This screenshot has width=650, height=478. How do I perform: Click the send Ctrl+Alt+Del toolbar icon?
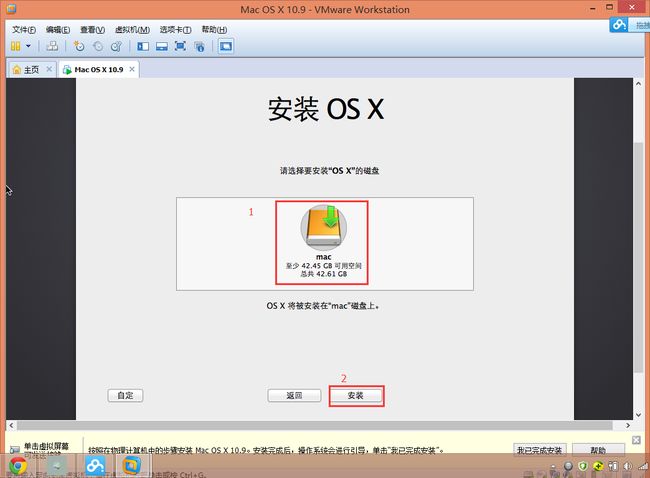coord(50,46)
